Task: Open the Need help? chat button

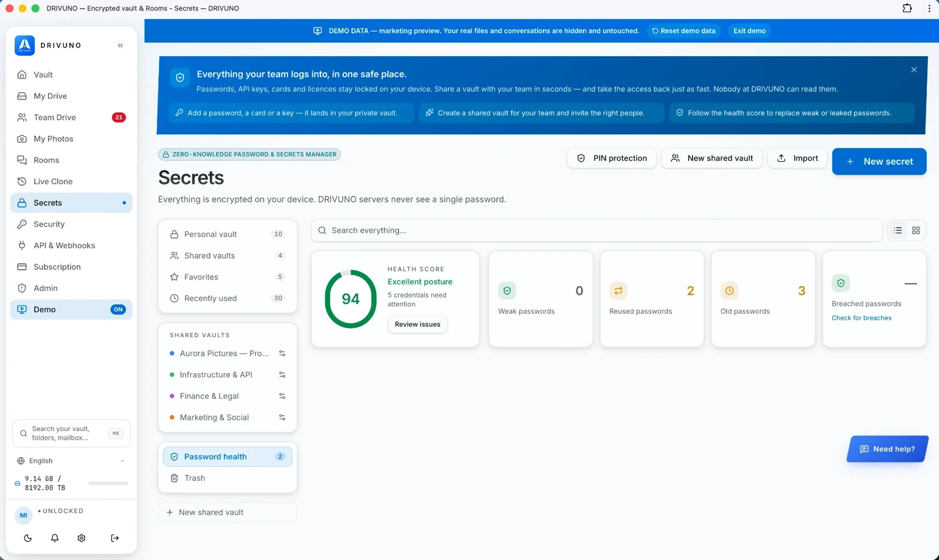Action: [887, 449]
